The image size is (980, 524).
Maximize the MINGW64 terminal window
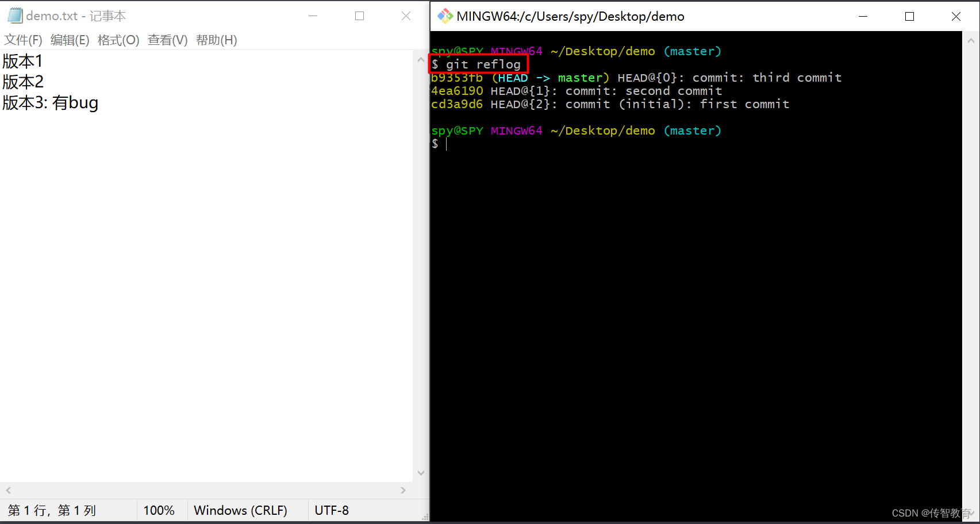[909, 17]
